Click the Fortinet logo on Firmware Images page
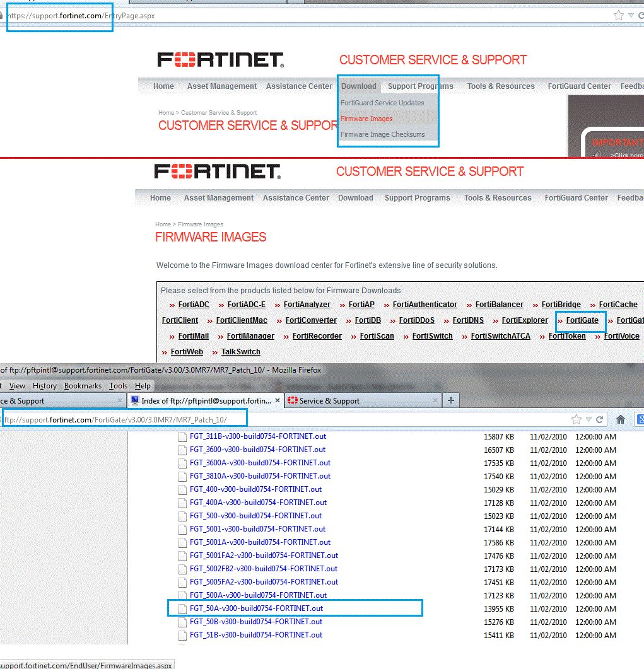Image resolution: width=644 pixels, height=669 pixels. [218, 171]
